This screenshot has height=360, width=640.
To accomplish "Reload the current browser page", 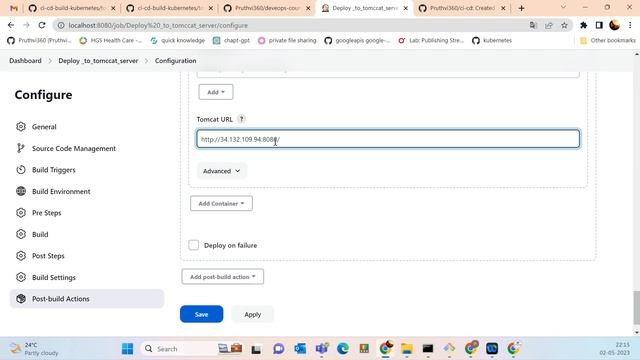I will (42, 25).
